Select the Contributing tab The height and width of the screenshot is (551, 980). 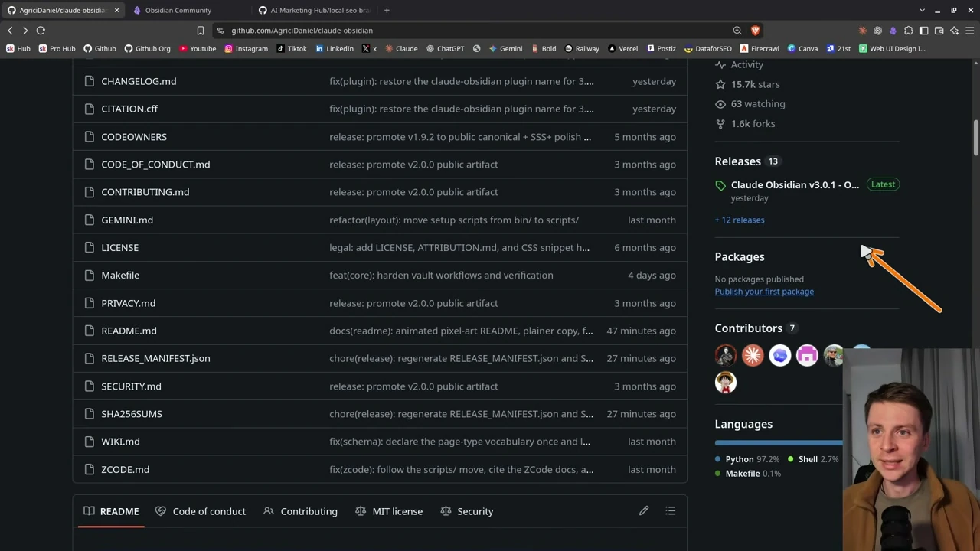point(300,511)
